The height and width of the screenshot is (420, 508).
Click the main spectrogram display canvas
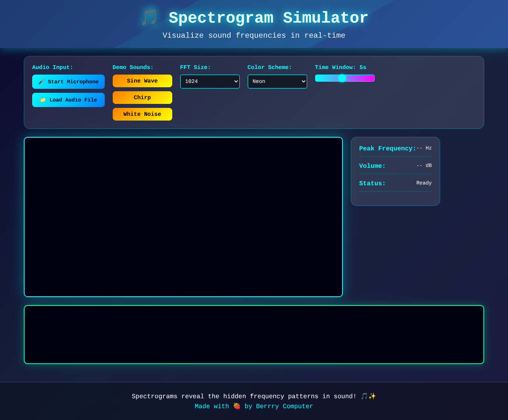coord(183,217)
